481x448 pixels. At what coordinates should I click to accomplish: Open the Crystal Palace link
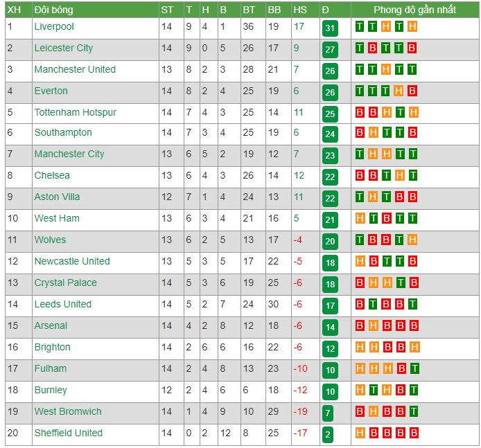point(65,283)
